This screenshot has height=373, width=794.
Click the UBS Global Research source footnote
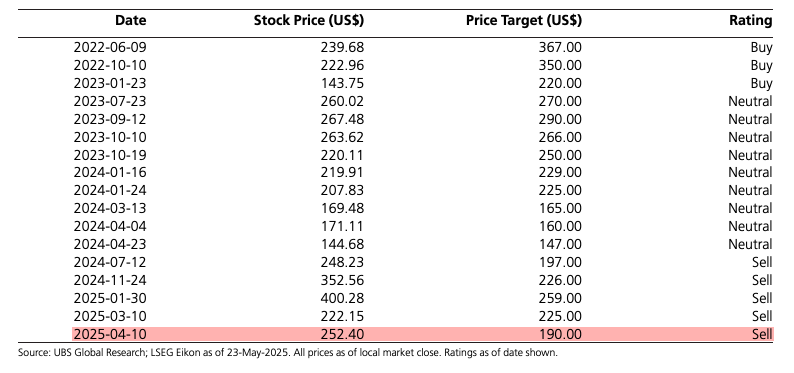point(288,353)
